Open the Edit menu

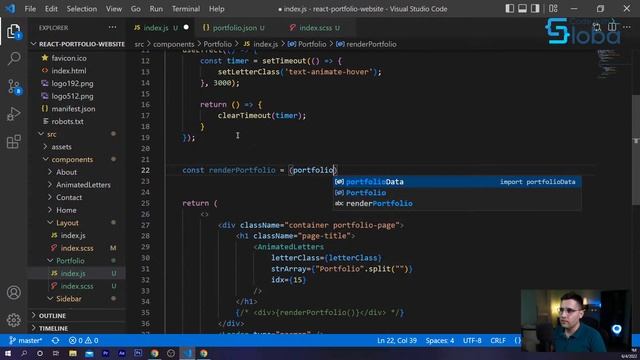coord(51,9)
